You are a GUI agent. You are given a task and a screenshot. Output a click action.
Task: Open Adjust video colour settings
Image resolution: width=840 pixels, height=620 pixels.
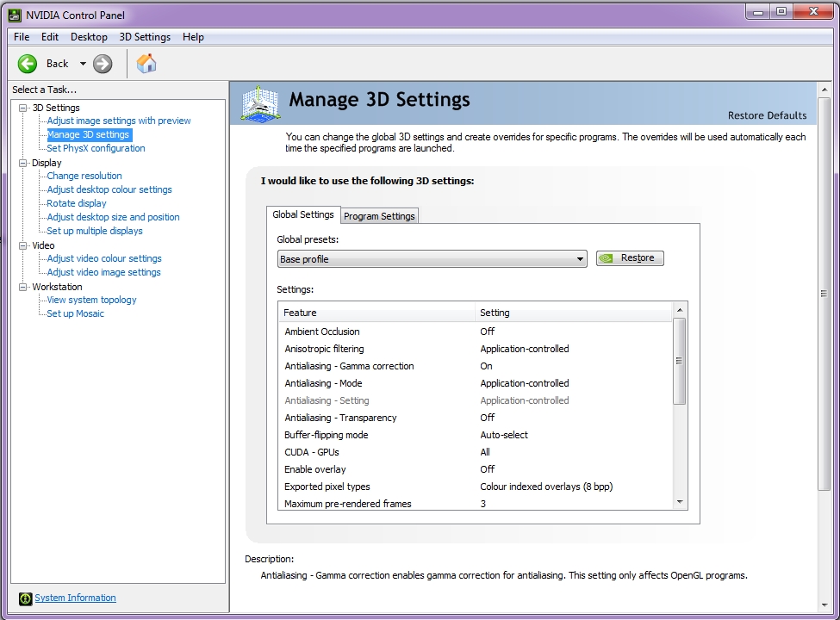104,258
